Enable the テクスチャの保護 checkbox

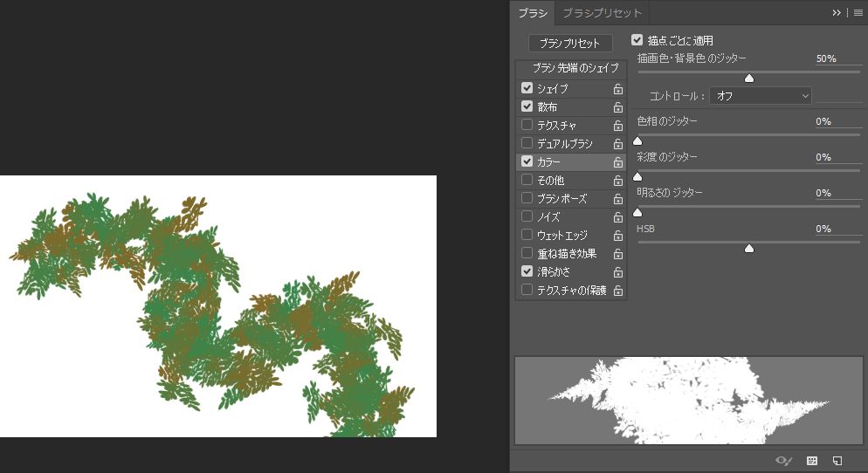coord(527,290)
